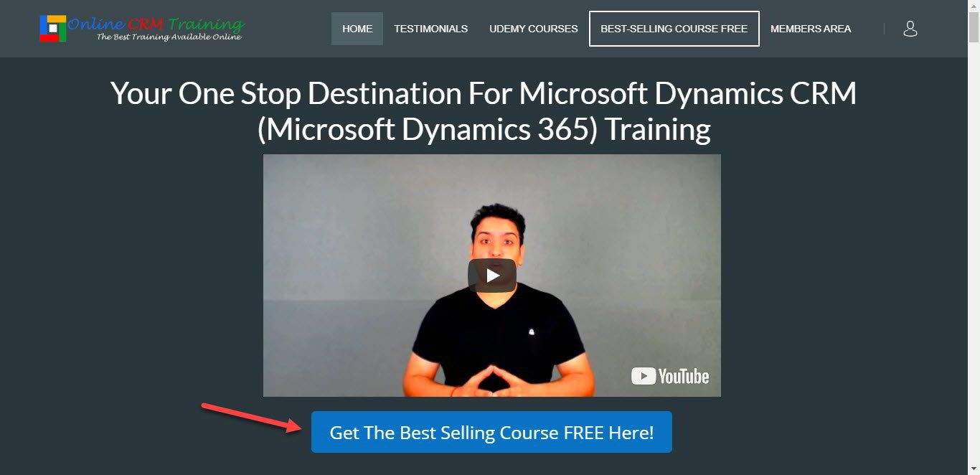Click the vertical divider beside account icon
The image size is (980, 475).
pos(884,29)
